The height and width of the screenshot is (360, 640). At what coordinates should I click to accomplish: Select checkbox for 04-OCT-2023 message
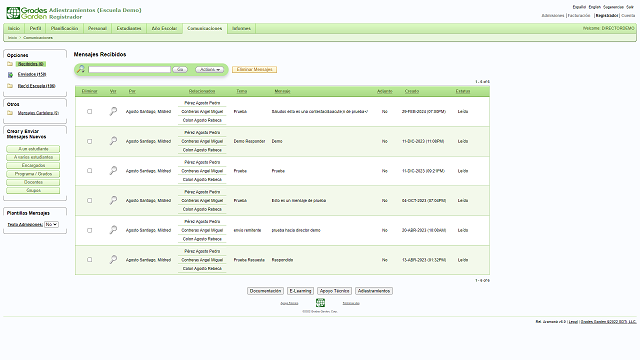pos(89,200)
